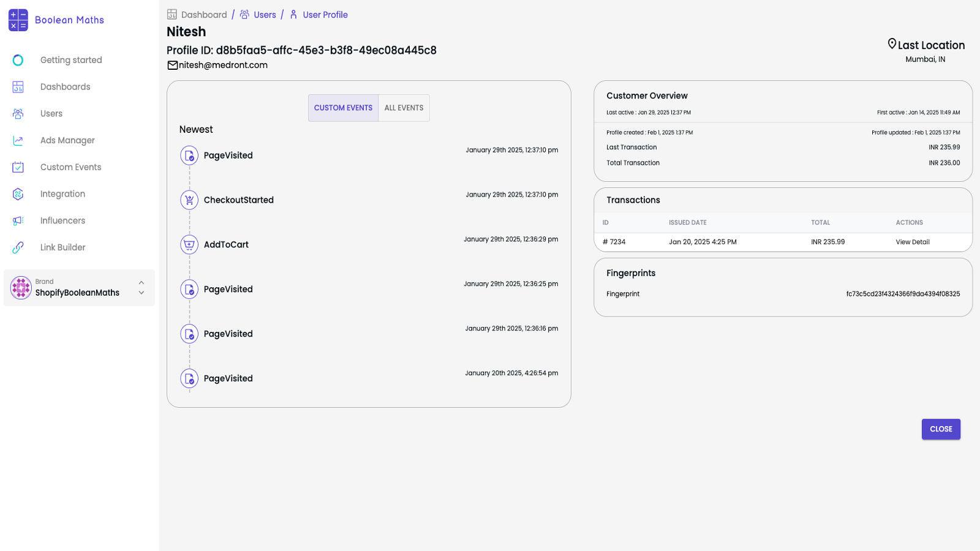
Task: Expand the ShopifyBooleanMaths brand dropdown
Action: 141,293
